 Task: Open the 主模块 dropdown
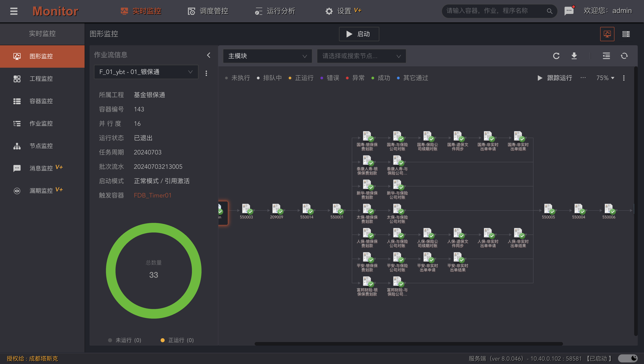[x=267, y=56]
